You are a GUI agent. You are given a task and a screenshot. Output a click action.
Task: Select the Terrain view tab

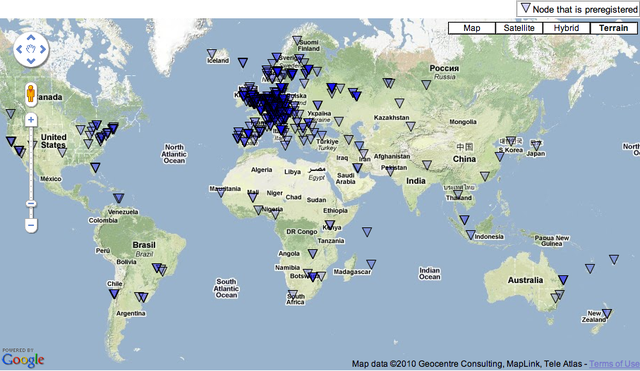click(613, 28)
